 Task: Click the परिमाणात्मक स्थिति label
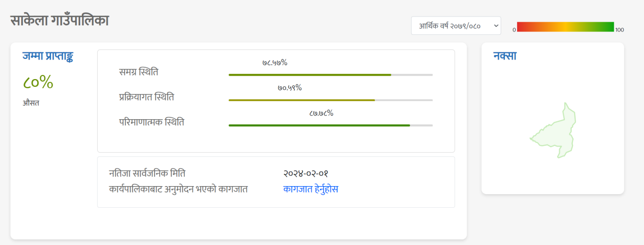click(x=151, y=122)
